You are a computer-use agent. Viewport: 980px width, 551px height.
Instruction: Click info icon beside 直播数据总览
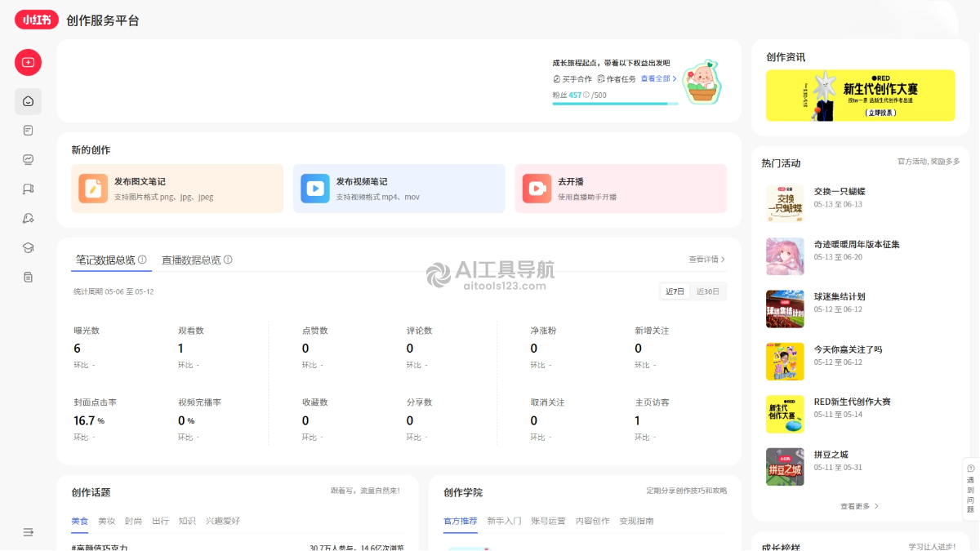pyautogui.click(x=228, y=260)
